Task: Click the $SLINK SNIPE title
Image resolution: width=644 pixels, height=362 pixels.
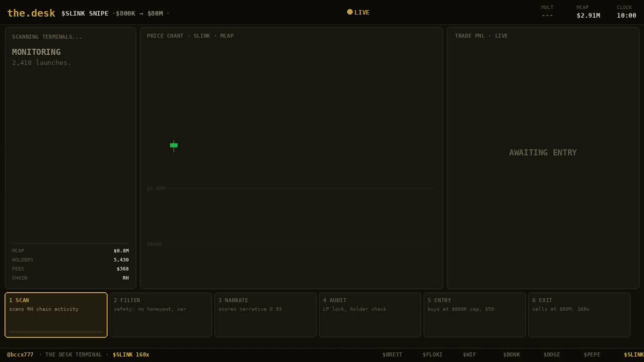Action: point(85,13)
